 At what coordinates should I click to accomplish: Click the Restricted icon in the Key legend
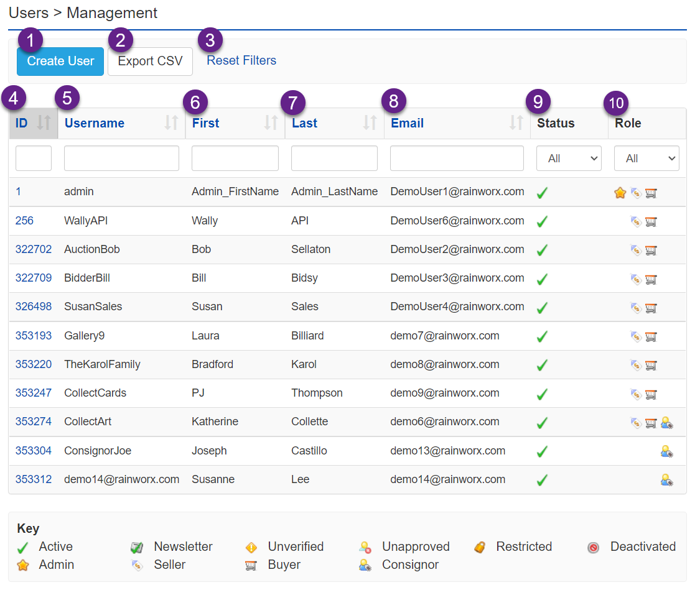point(479,547)
